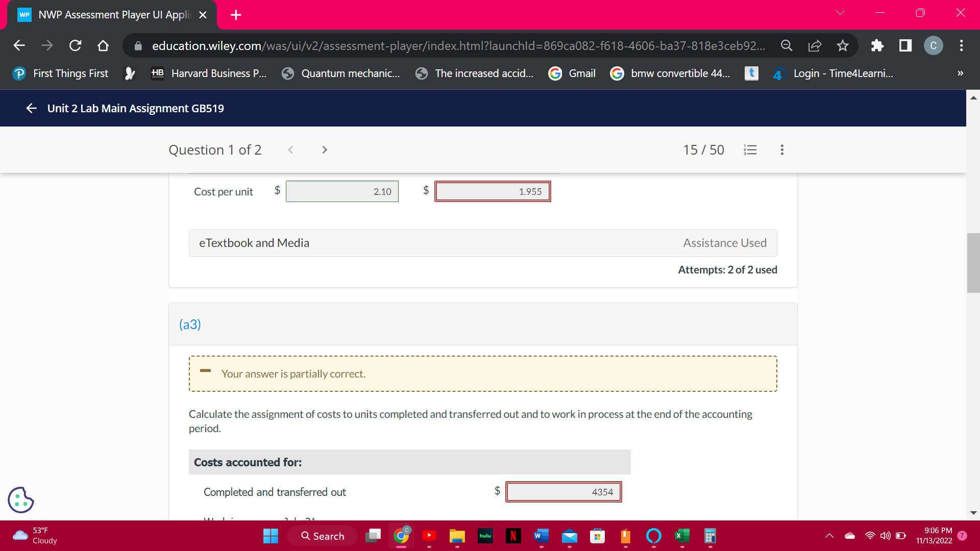Click the Completed and transferred out field
Image resolution: width=980 pixels, height=551 pixels.
(x=563, y=492)
